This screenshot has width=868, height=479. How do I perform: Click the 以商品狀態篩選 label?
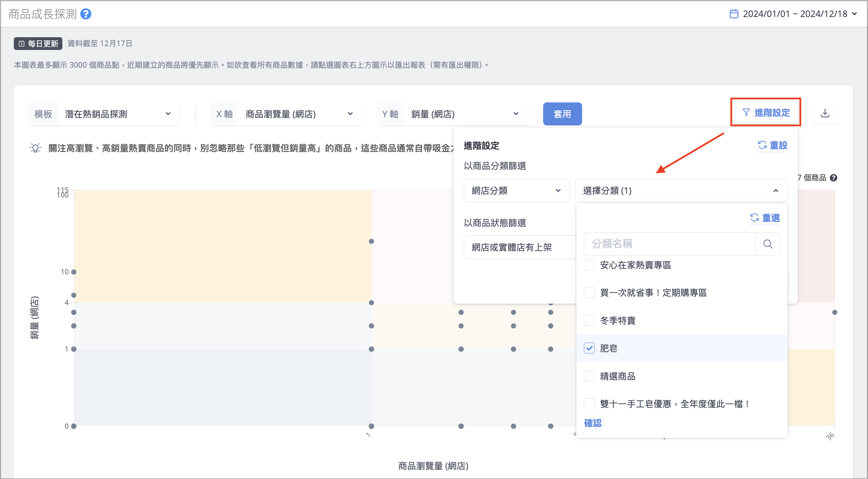[495, 223]
